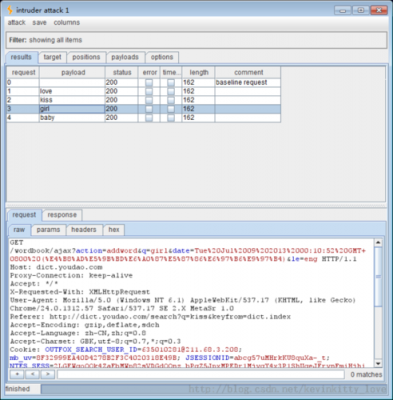The height and width of the screenshot is (400, 393).
Task: Sort by the payload column header
Action: 73,72
